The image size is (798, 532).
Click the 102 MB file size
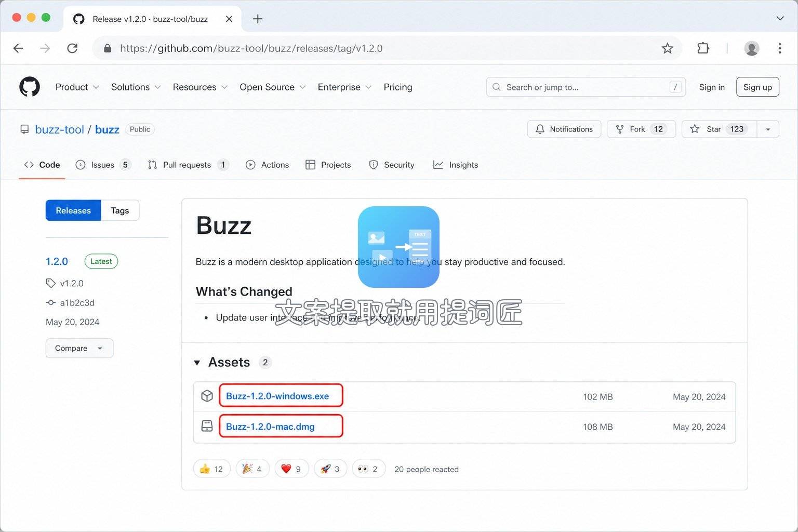[598, 396]
